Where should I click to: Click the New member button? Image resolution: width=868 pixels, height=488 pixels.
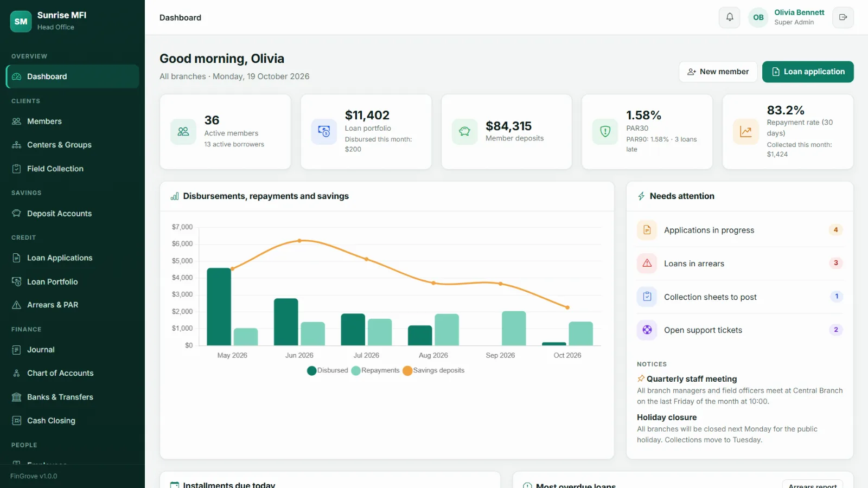tap(718, 72)
